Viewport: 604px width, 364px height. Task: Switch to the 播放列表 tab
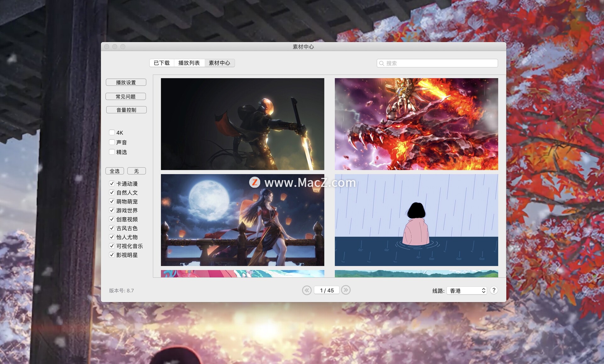(x=189, y=63)
